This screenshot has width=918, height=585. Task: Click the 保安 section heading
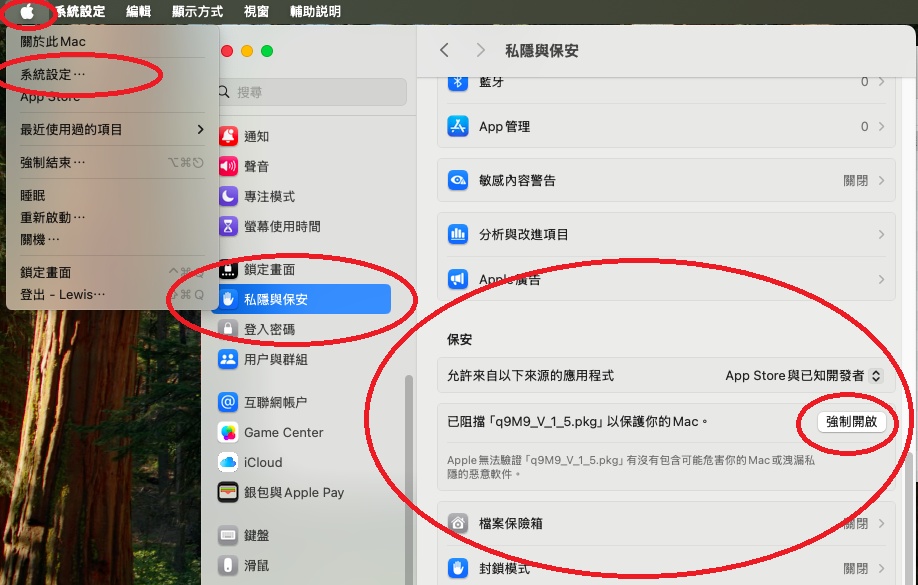pyautogui.click(x=460, y=339)
